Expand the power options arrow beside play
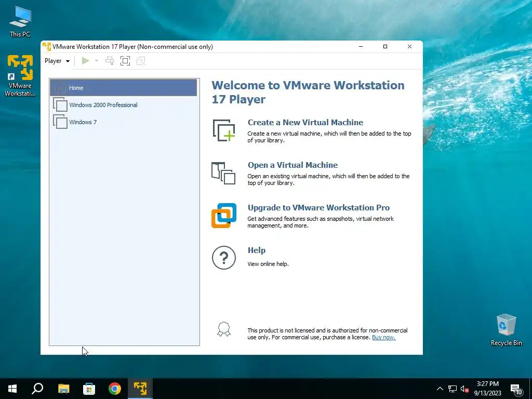 [x=97, y=61]
